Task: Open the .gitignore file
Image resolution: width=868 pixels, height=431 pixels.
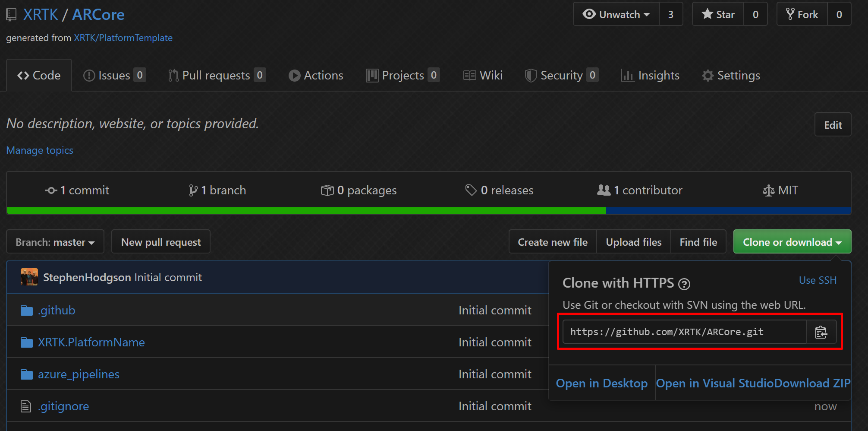Action: point(63,406)
